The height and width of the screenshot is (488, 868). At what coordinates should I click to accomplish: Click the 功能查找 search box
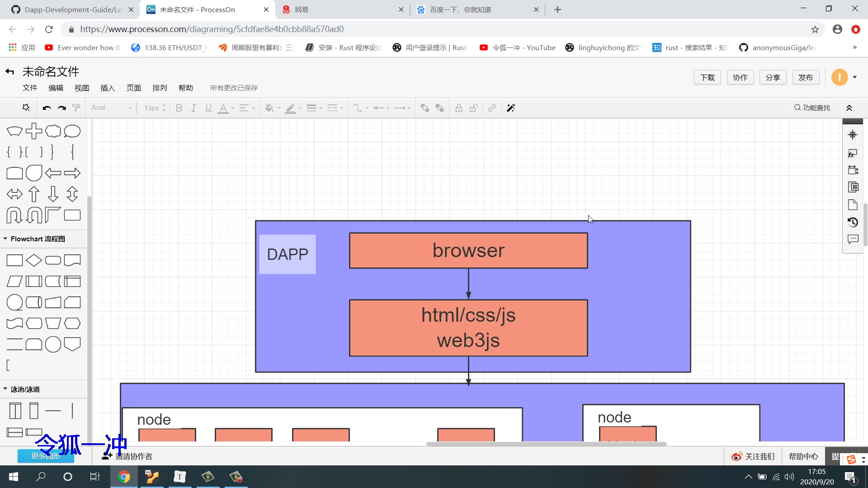tap(812, 108)
